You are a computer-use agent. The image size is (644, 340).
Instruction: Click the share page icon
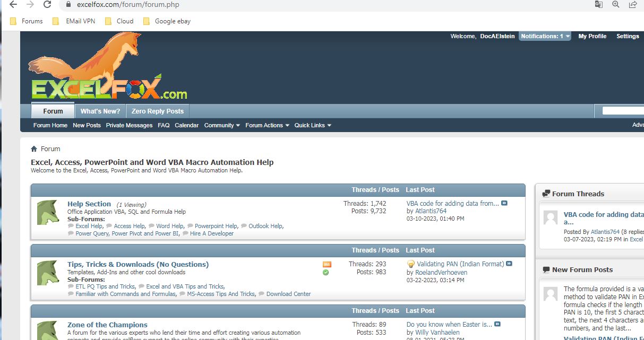click(633, 5)
